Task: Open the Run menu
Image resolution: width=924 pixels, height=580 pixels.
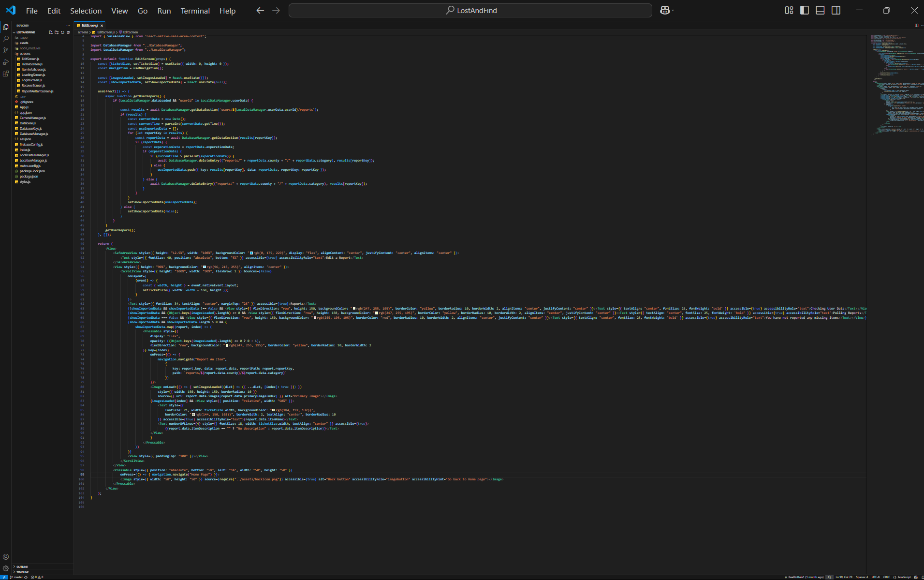Action: click(164, 11)
